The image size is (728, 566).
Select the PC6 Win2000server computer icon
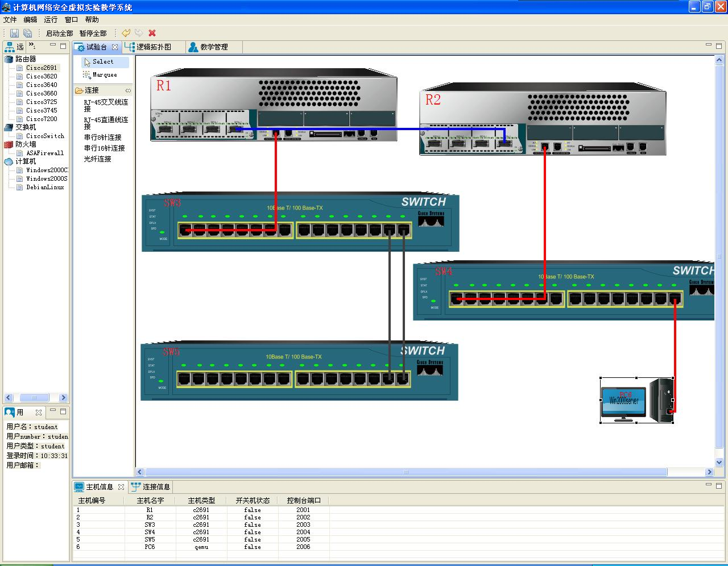coord(636,400)
